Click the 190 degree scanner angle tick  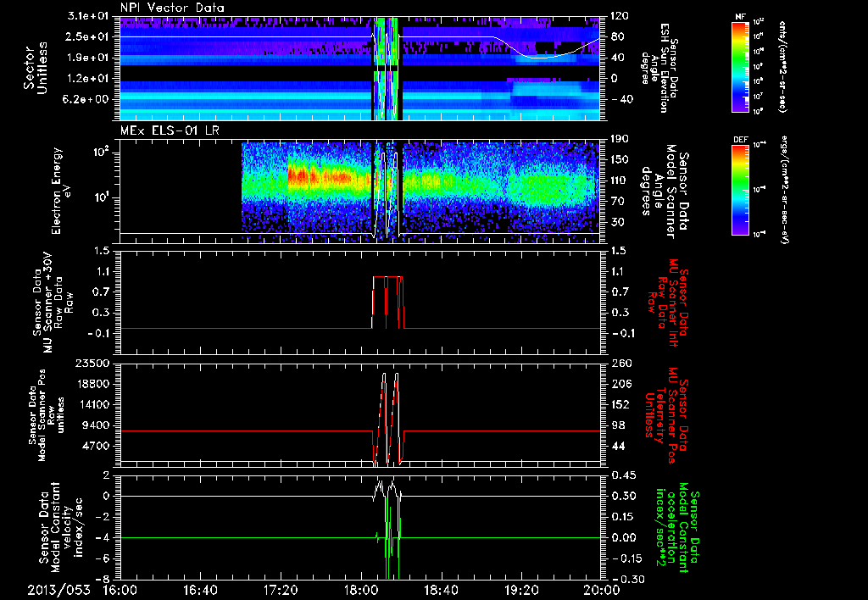(x=620, y=139)
